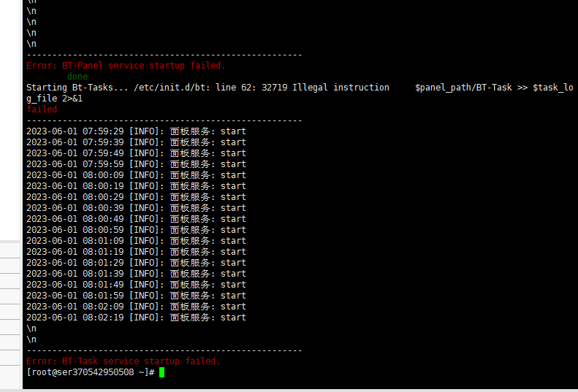Click log entry timestamped 08:01:19
The height and width of the screenshot is (392, 578).
click(136, 252)
